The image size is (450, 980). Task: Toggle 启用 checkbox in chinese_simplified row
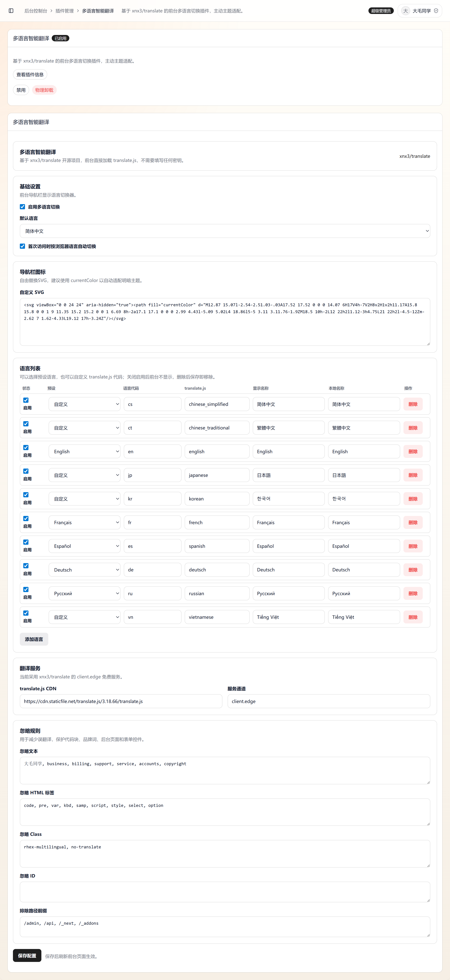coord(26,400)
